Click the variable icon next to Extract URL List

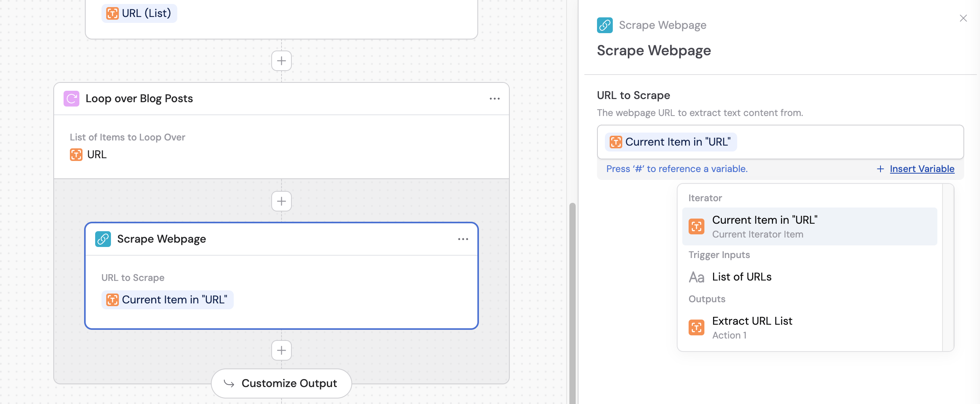[697, 327]
